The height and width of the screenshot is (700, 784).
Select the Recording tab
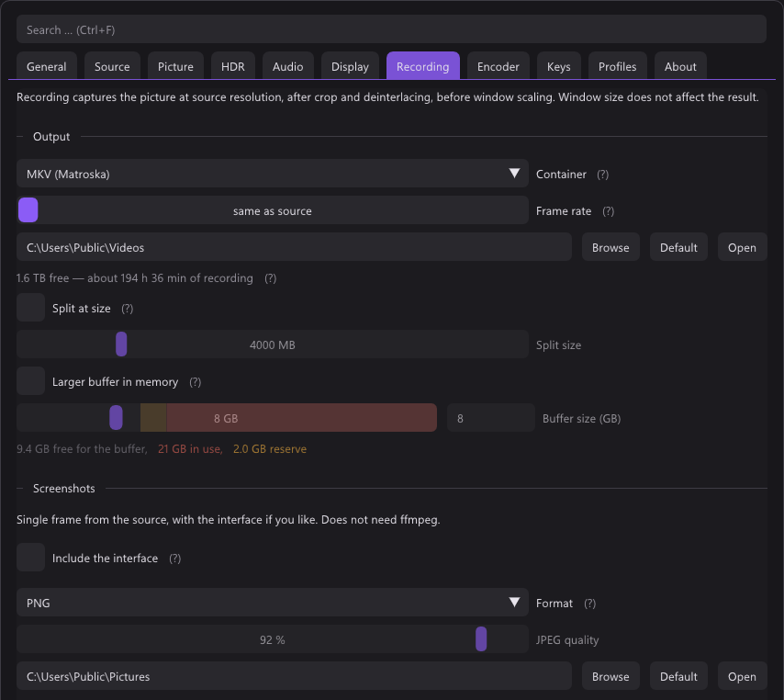pyautogui.click(x=423, y=66)
